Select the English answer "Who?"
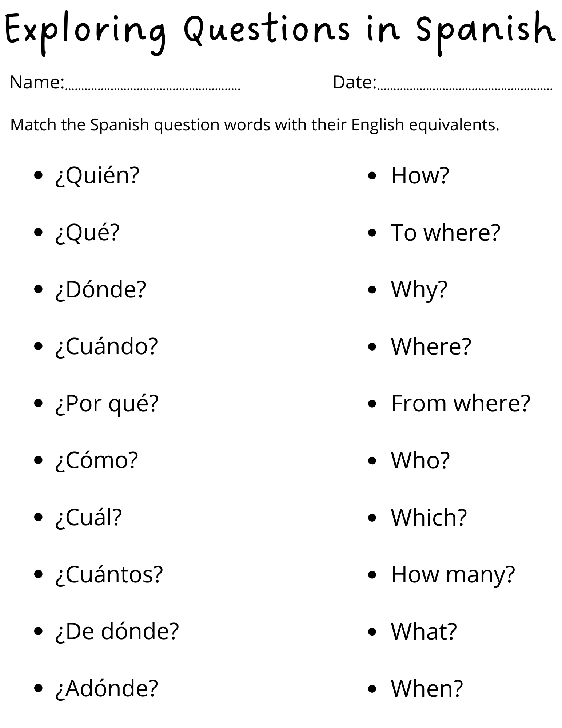Viewport: 562px width, 728px height. [420, 460]
